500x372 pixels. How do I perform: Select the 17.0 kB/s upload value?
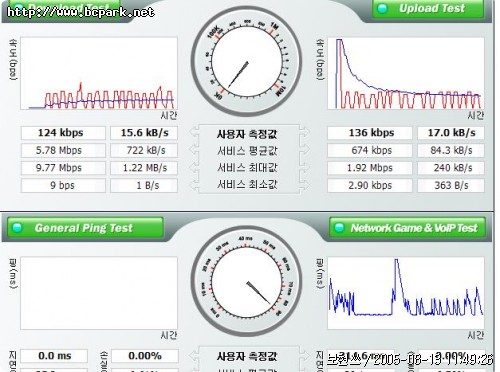tap(451, 133)
